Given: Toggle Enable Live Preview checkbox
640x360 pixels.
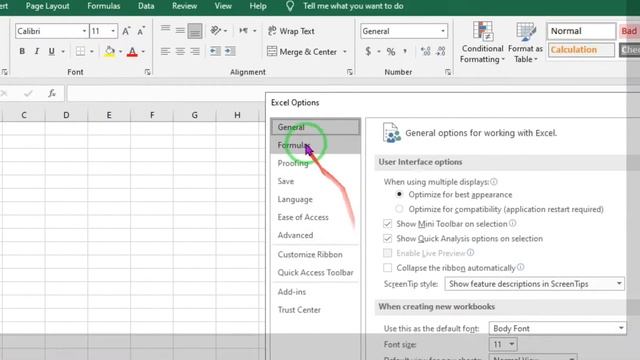Looking at the screenshot, I should click(387, 253).
